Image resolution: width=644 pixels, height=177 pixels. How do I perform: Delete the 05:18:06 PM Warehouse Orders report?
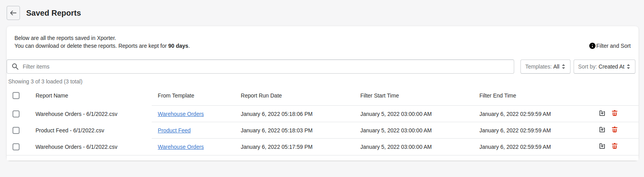(x=615, y=113)
